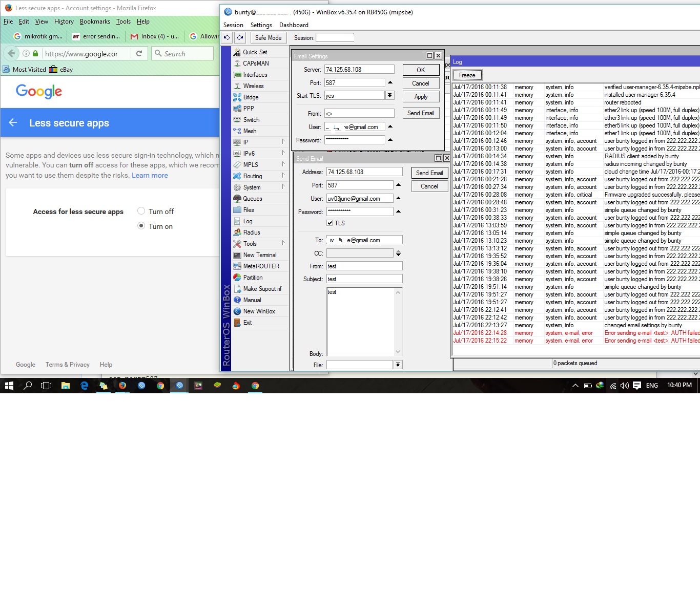Expand IP submenu in WinBox
Image resolution: width=700 pixels, height=593 pixels.
point(283,142)
